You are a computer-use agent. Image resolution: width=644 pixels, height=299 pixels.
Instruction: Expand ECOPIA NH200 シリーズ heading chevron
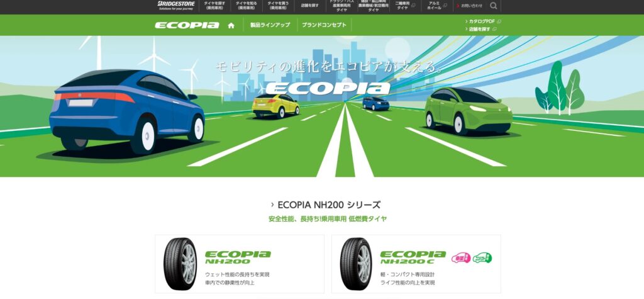[x=273, y=205]
